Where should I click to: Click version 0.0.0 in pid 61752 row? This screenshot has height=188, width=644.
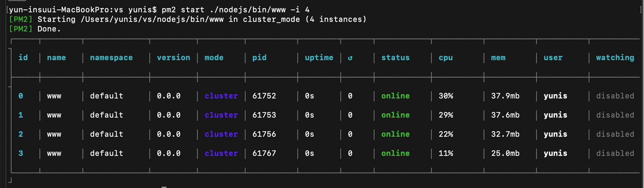point(169,96)
